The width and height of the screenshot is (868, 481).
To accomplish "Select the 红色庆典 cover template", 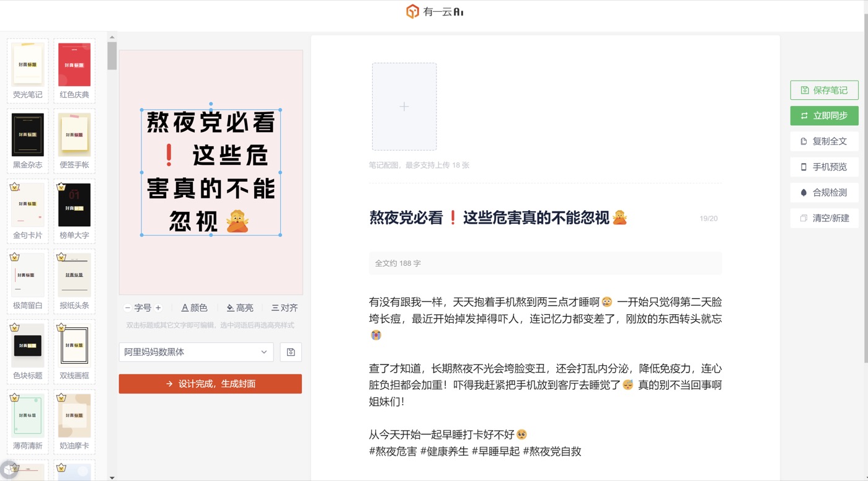I will pos(74,71).
